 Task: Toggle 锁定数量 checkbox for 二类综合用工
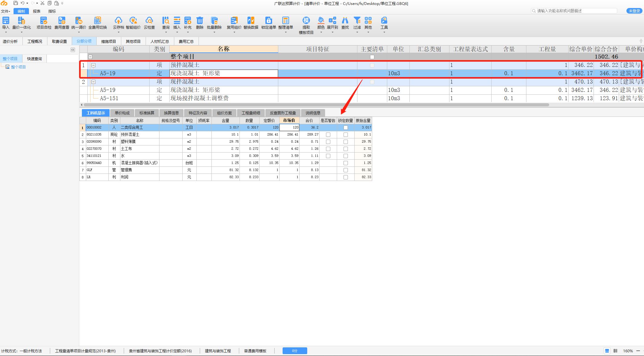346,128
